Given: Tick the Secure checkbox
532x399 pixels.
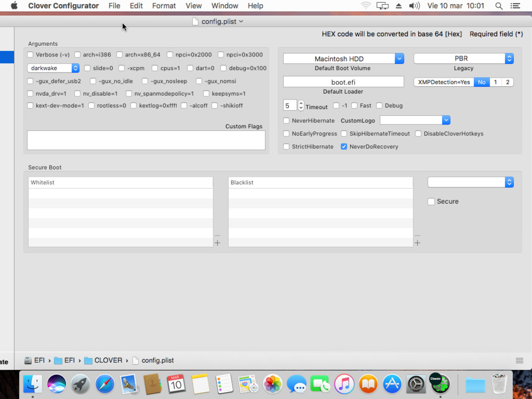Looking at the screenshot, I should [x=431, y=202].
